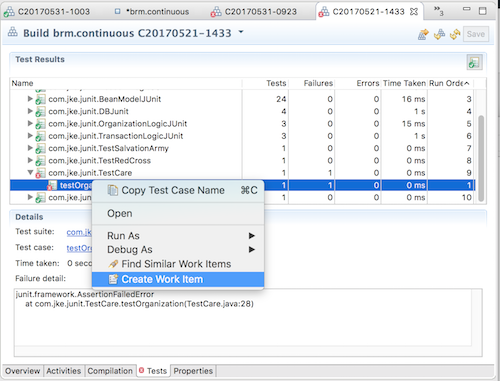Screen dimensions: 500x381
Task: Open the Test case testOr link
Action: click(79, 248)
